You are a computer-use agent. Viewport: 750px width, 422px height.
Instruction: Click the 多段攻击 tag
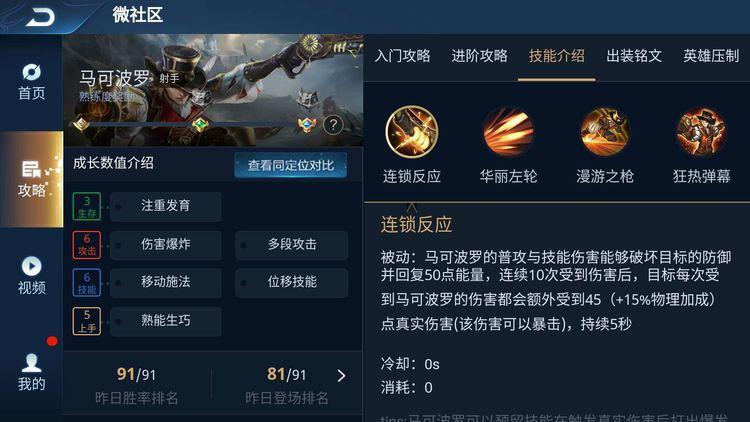[x=291, y=244]
